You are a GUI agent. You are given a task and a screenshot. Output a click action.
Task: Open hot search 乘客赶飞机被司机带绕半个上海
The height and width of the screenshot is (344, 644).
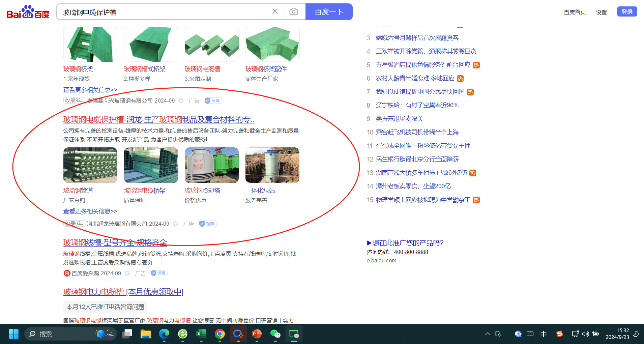[417, 132]
